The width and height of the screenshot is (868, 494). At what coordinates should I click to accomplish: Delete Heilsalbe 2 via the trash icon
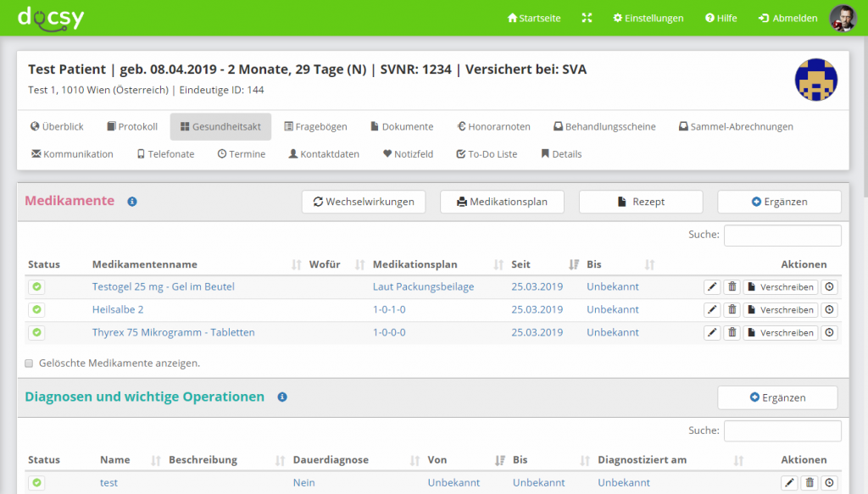pyautogui.click(x=732, y=309)
